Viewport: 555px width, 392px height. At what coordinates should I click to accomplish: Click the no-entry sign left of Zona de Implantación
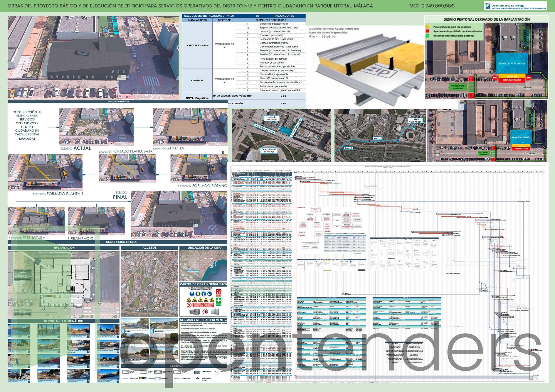point(495,78)
